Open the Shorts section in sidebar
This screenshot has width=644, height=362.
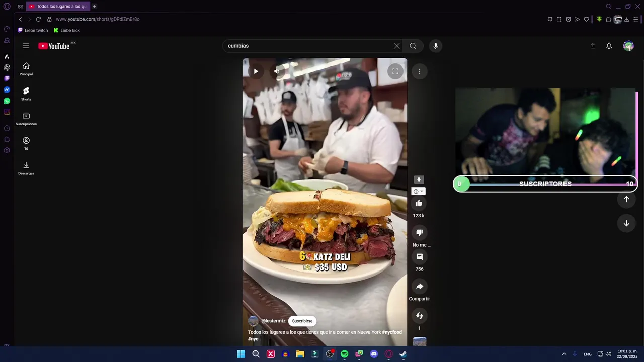pos(26,94)
